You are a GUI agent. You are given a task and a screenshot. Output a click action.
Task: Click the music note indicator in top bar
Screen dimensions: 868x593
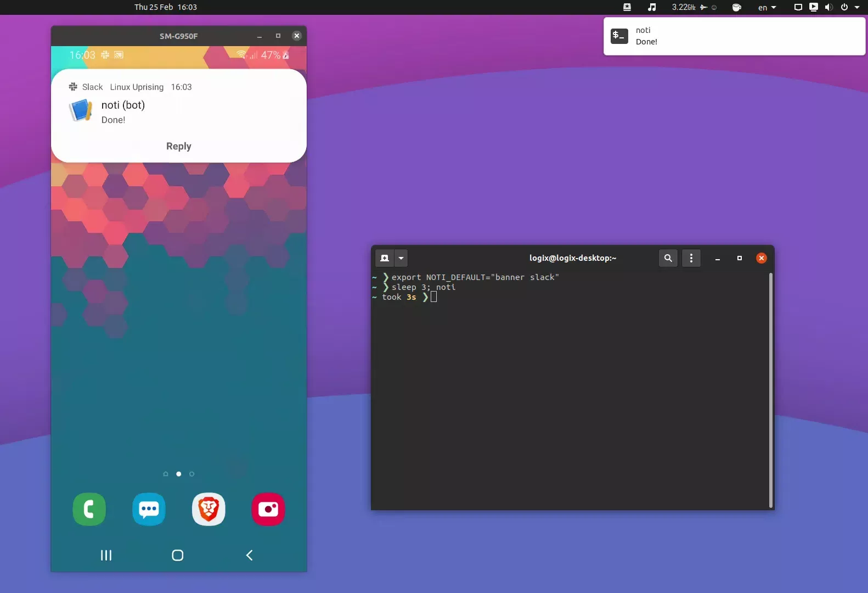point(652,7)
